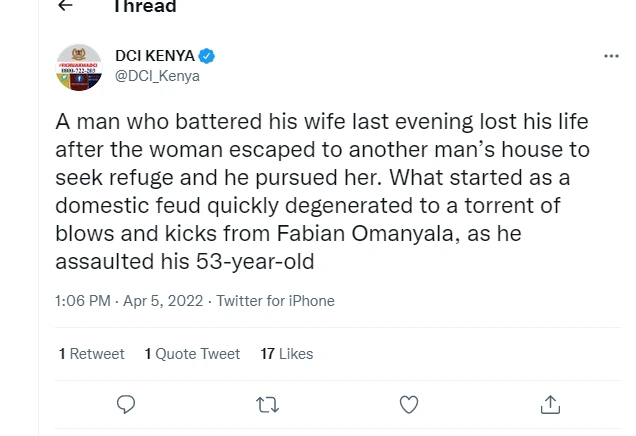View the 1 Quote Tweet list
This screenshot has height=436, width=636.
point(192,354)
